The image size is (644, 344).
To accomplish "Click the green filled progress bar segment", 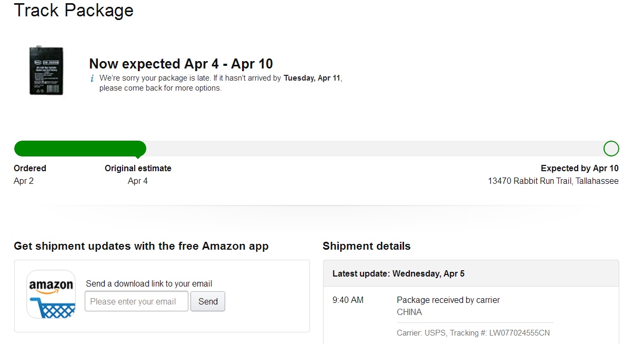I will [80, 149].
